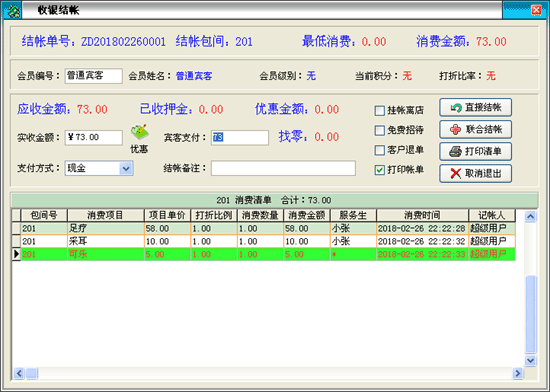Tick the 免费招待 checkbox
The image size is (550, 392).
pos(380,130)
